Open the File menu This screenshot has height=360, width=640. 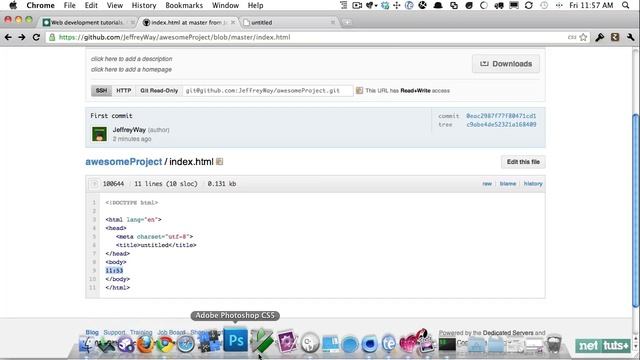69,5
